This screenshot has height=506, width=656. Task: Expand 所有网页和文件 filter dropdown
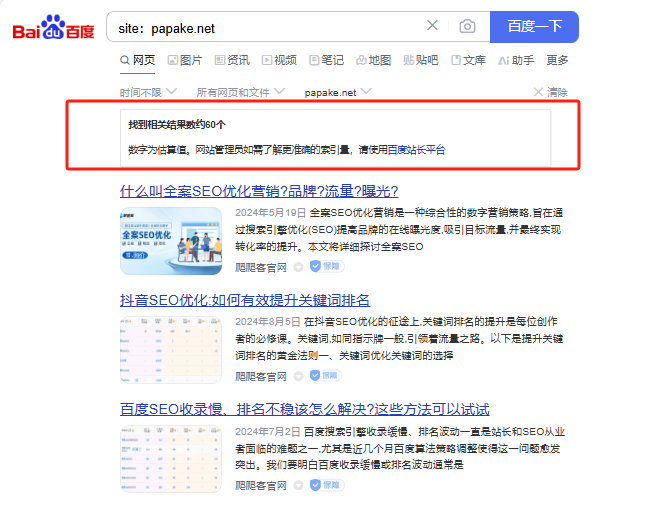coord(241,92)
